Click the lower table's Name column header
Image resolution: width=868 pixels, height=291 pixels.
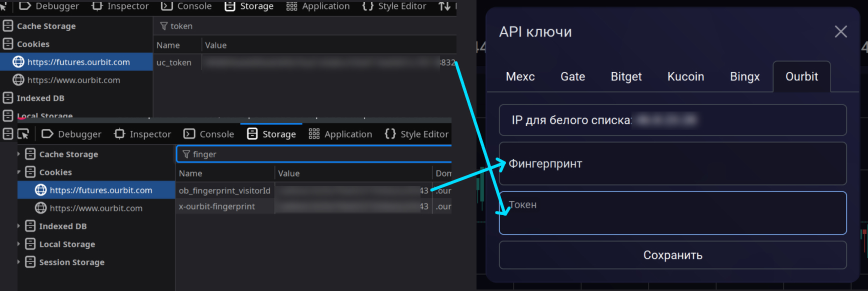point(190,173)
